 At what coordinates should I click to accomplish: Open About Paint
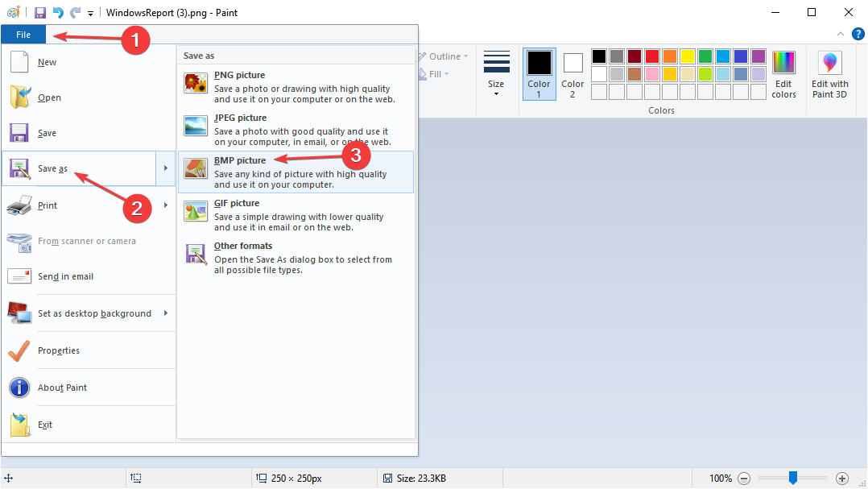click(x=89, y=387)
